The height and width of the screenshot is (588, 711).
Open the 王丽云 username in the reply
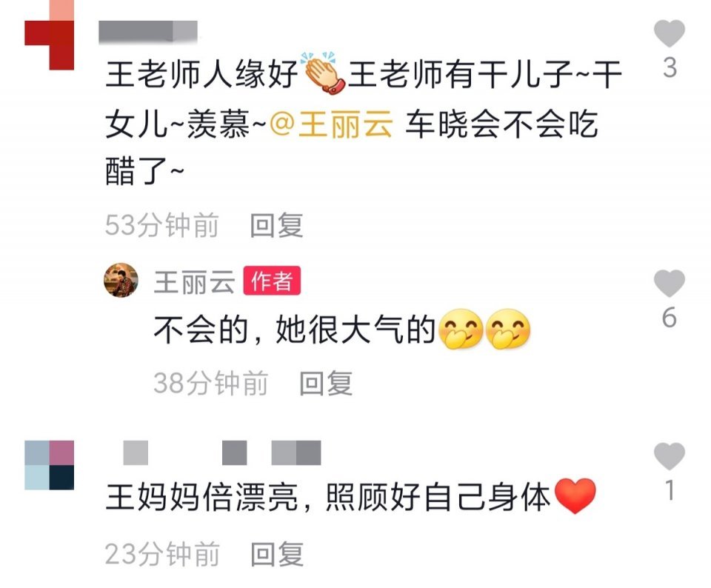(x=194, y=281)
